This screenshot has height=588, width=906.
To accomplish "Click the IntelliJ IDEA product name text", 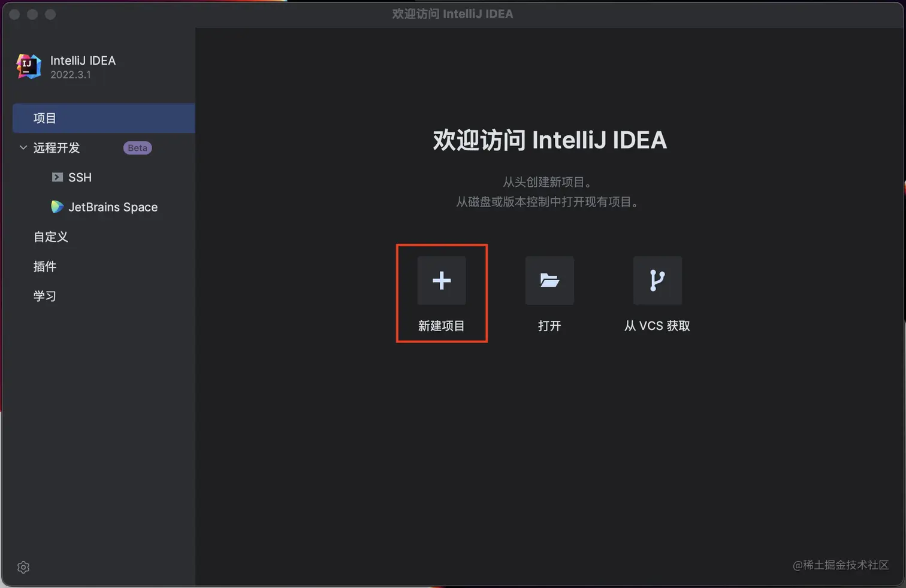I will tap(83, 60).
